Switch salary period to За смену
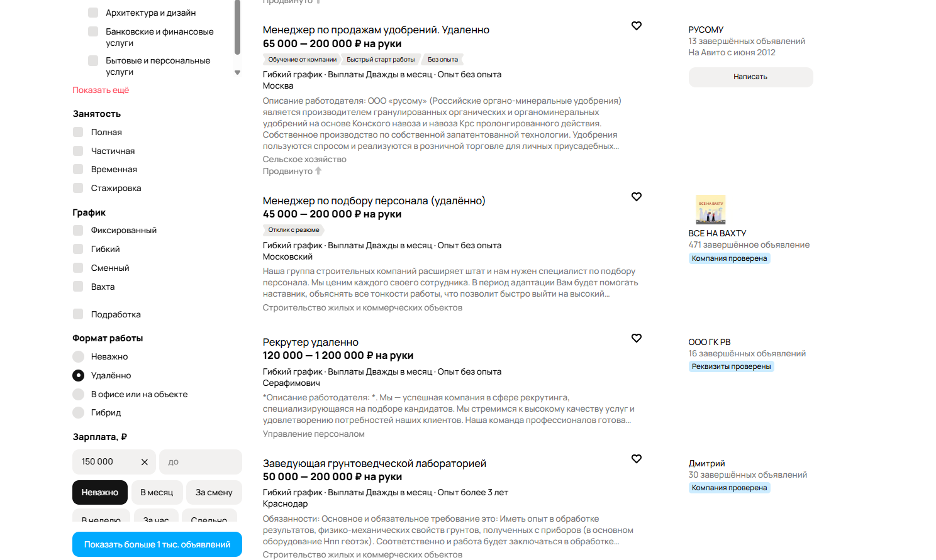936x560 pixels. point(214,492)
